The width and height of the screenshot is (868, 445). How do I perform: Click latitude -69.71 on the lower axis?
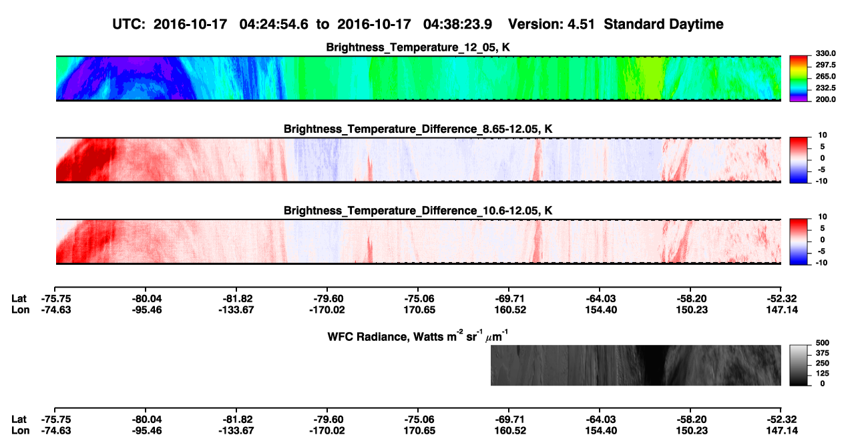(x=509, y=419)
